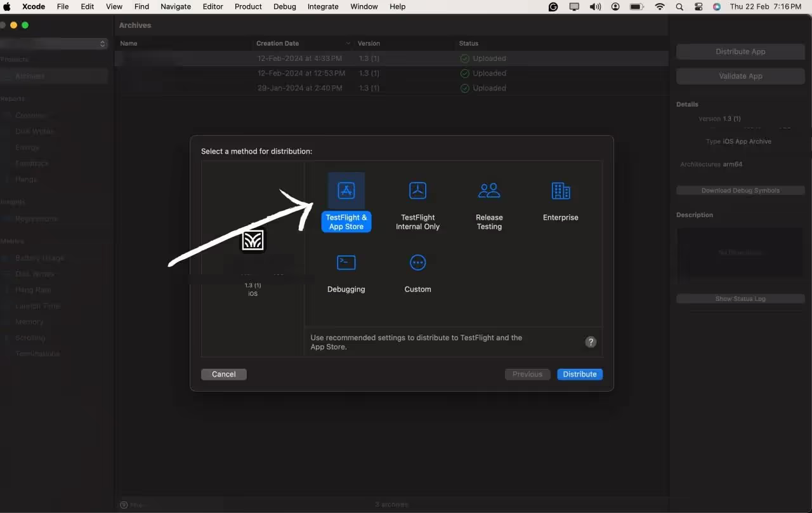812x513 pixels.
Task: Click the battery status icon
Action: [636, 6]
